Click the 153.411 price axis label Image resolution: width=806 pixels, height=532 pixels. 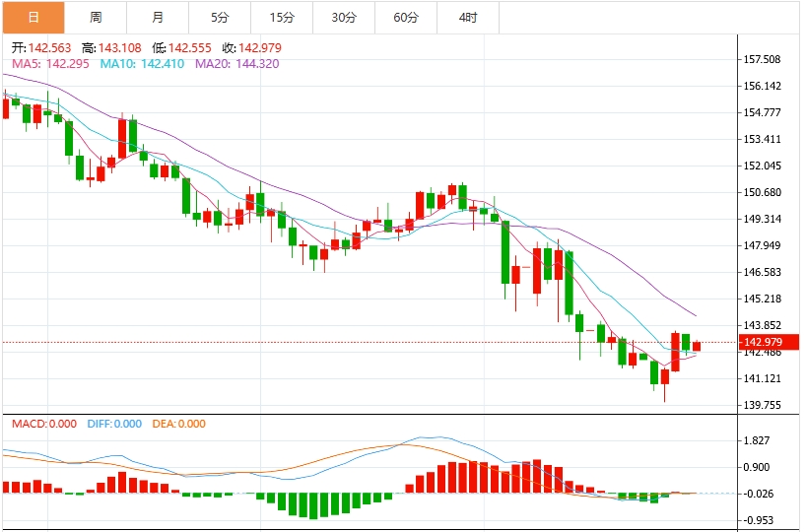coord(762,139)
